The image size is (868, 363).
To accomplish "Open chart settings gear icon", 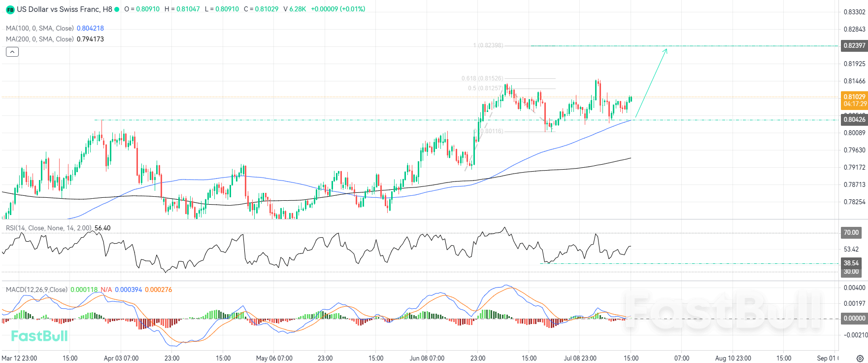I will (860, 358).
